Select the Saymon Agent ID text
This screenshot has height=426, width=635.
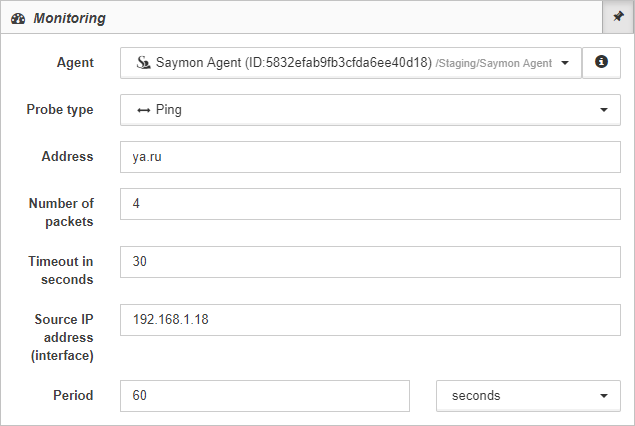(294, 63)
